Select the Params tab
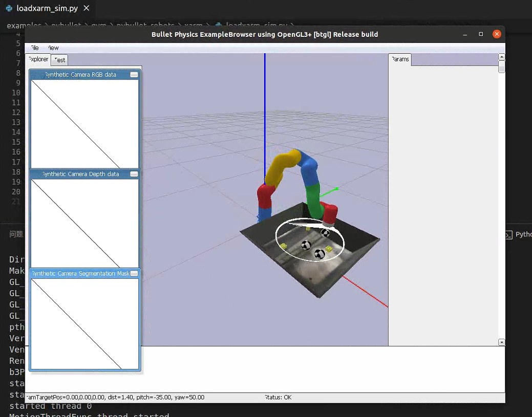This screenshot has height=417, width=532. (400, 59)
